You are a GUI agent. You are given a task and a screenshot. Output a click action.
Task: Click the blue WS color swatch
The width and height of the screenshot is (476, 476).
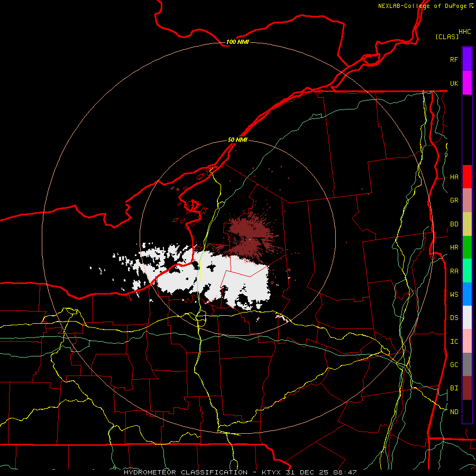coord(467,294)
